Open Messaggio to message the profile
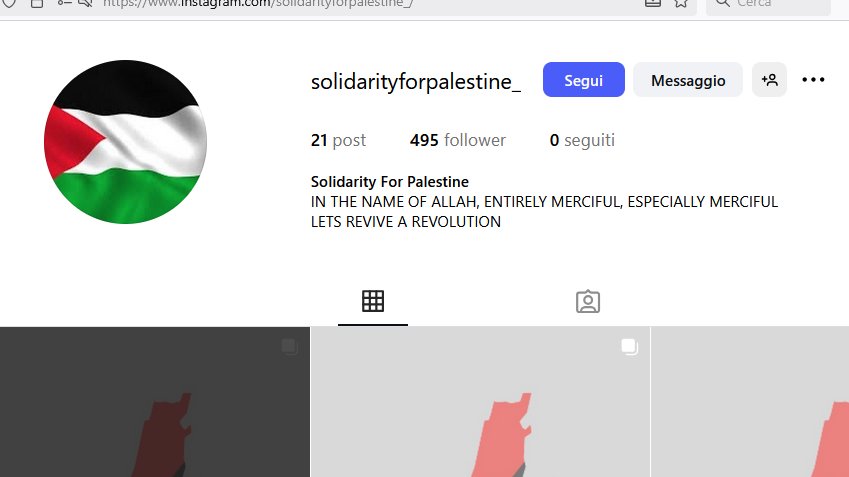849x477 pixels. pyautogui.click(x=688, y=80)
